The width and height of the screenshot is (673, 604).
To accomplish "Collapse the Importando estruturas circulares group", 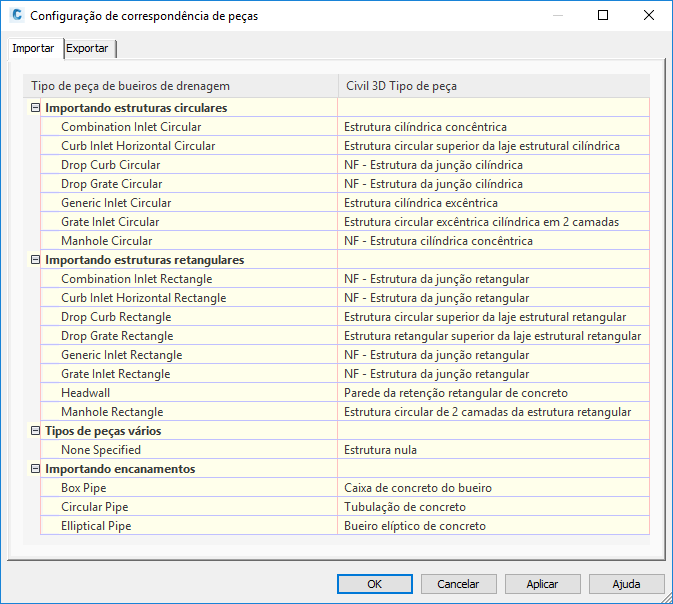I will 36,108.
